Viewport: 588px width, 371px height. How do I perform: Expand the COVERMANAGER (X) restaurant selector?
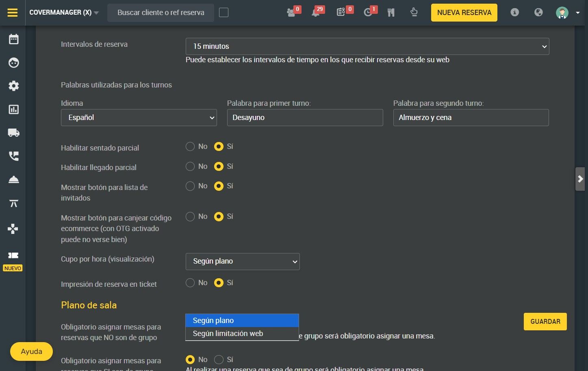[64, 13]
